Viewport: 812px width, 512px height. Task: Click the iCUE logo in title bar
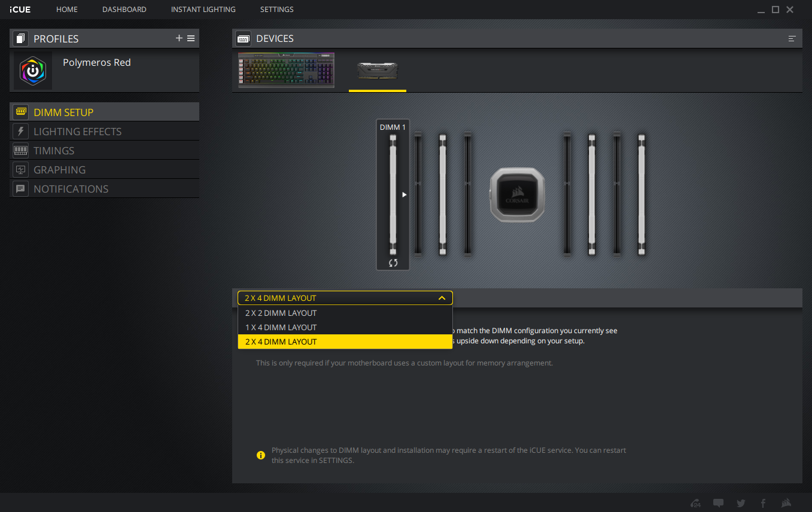tap(20, 10)
